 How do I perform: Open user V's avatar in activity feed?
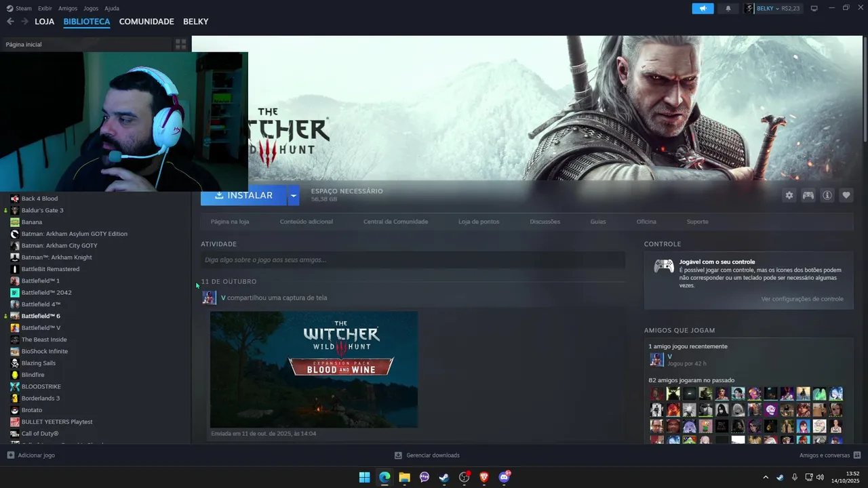(210, 298)
